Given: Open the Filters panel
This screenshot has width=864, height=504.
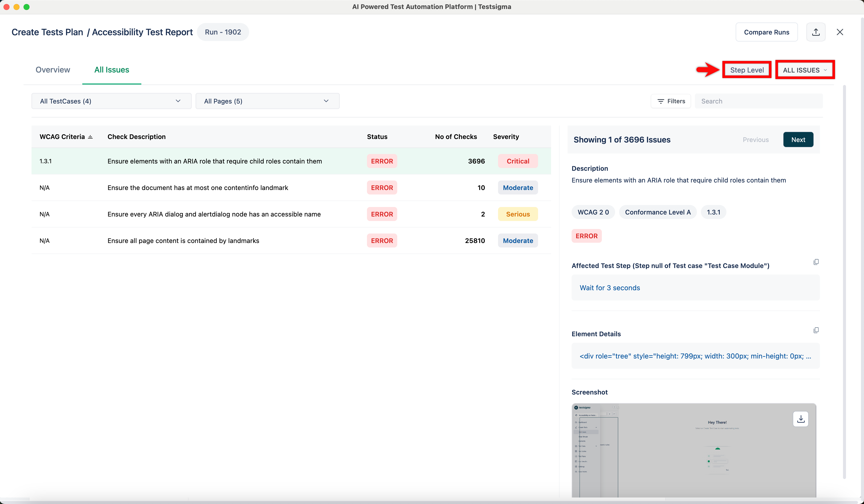Looking at the screenshot, I should [x=671, y=101].
